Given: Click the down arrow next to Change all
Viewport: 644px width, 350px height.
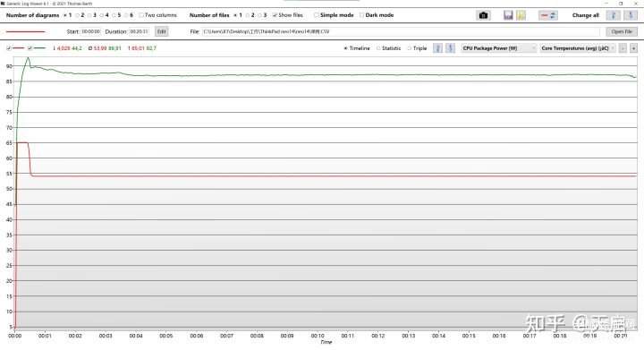Looking at the screenshot, I should tap(631, 15).
